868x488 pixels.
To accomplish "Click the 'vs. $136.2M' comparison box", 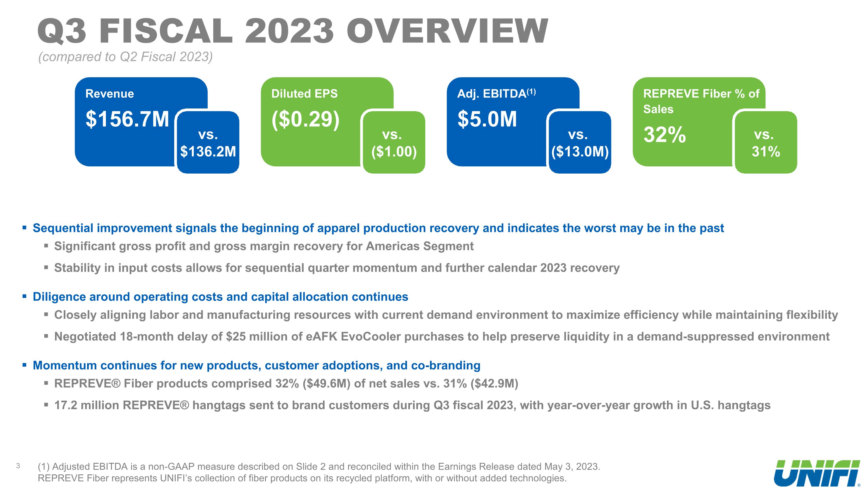I will coord(208,142).
